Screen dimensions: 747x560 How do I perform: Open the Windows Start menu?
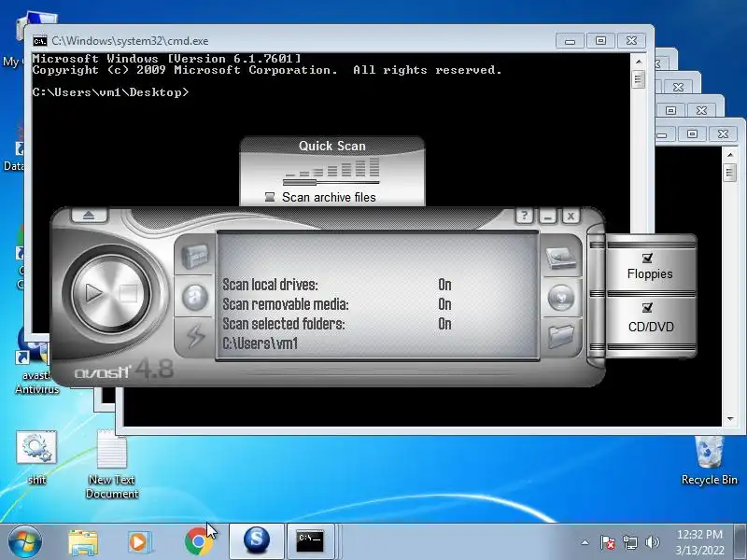click(x=25, y=542)
